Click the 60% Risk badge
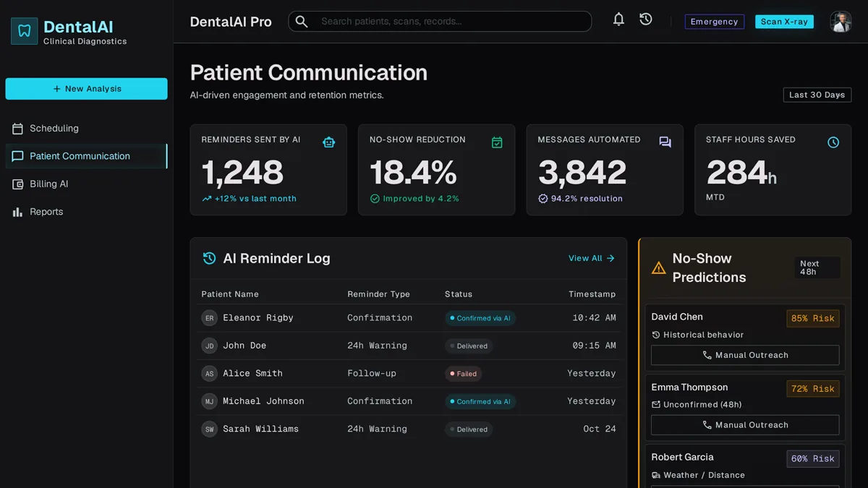The height and width of the screenshot is (488, 868). 813,458
